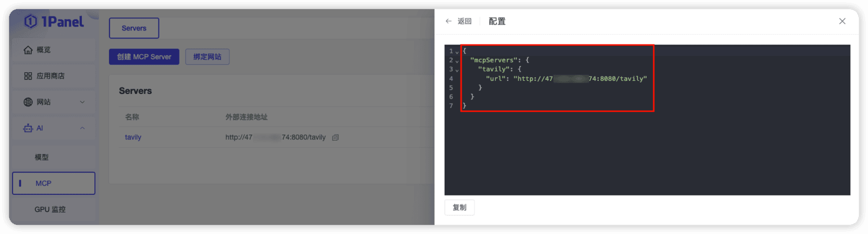Close the 配置 drawer
Viewport: 868px width, 234px height.
click(842, 21)
